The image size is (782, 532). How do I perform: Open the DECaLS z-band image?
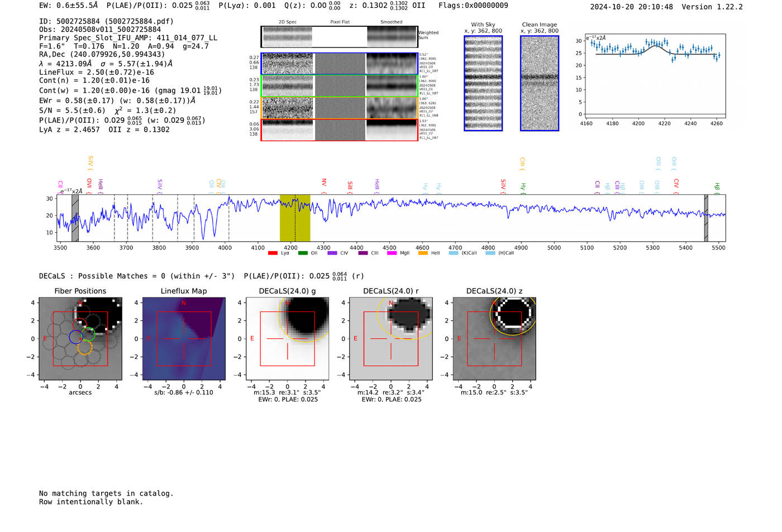(494, 339)
